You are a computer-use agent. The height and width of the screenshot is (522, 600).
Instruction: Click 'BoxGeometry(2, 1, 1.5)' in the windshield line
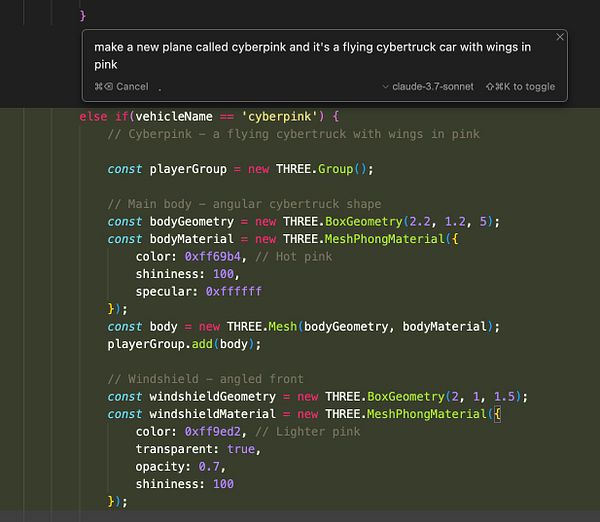[444, 396]
